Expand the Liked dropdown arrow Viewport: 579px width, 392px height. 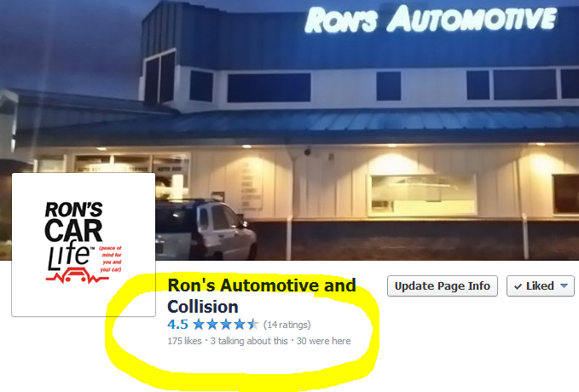564,285
